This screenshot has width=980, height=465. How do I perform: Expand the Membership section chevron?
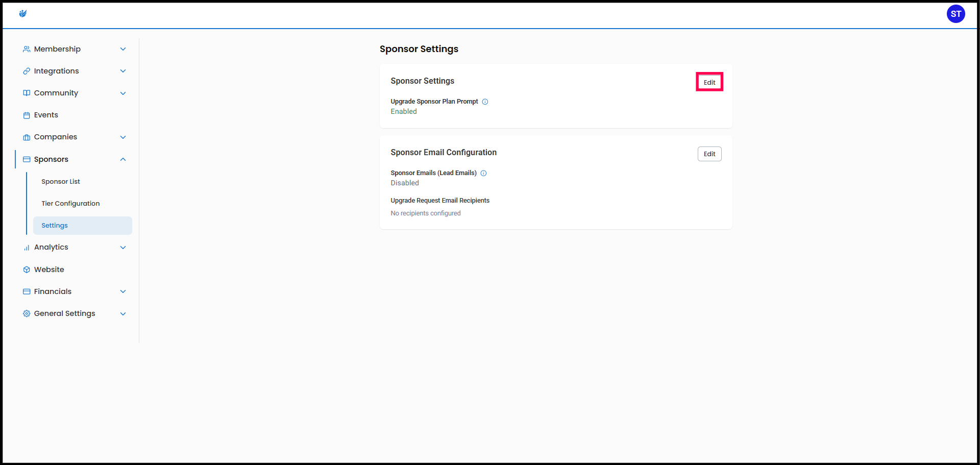tap(123, 49)
